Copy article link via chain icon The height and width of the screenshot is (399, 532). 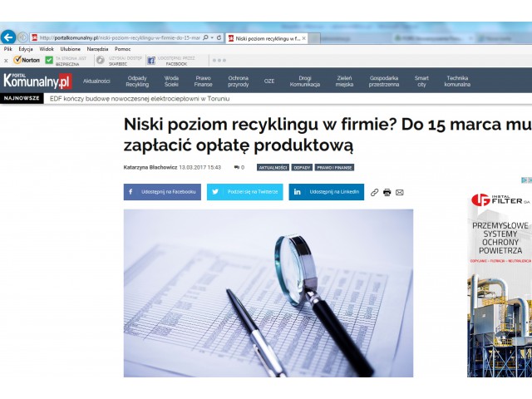374,192
